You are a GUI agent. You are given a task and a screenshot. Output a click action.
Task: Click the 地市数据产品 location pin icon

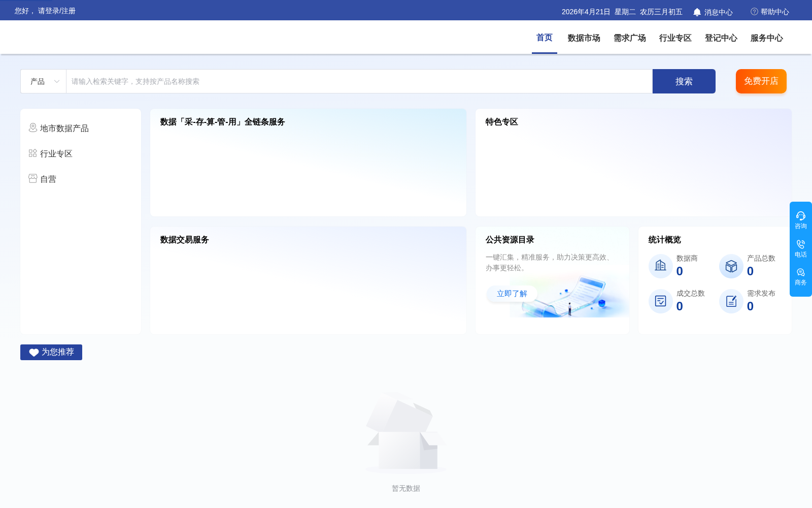pyautogui.click(x=33, y=128)
